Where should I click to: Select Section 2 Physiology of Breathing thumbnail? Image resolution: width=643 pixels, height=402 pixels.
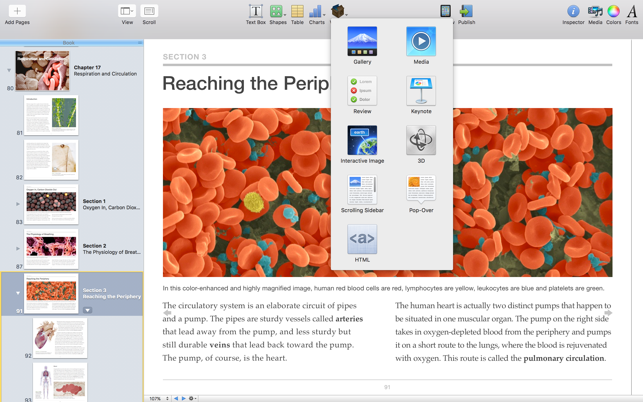click(51, 248)
